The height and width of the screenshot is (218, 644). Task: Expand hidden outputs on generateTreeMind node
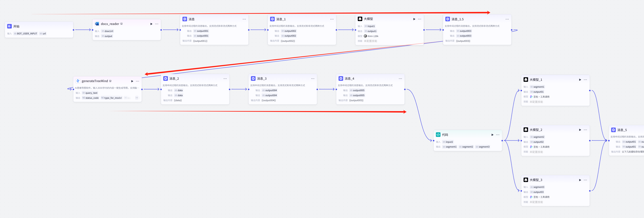[x=137, y=98]
